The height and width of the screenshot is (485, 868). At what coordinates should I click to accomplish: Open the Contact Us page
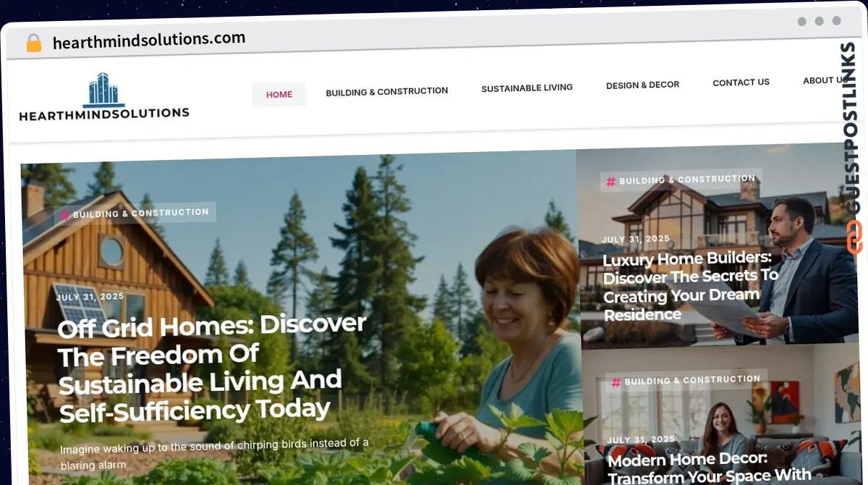tap(741, 83)
